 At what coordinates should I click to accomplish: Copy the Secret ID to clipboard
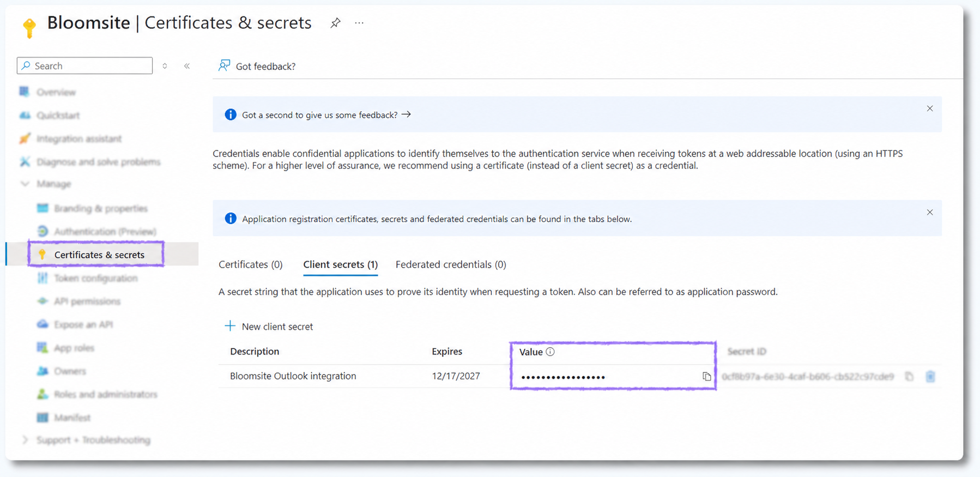pos(909,377)
